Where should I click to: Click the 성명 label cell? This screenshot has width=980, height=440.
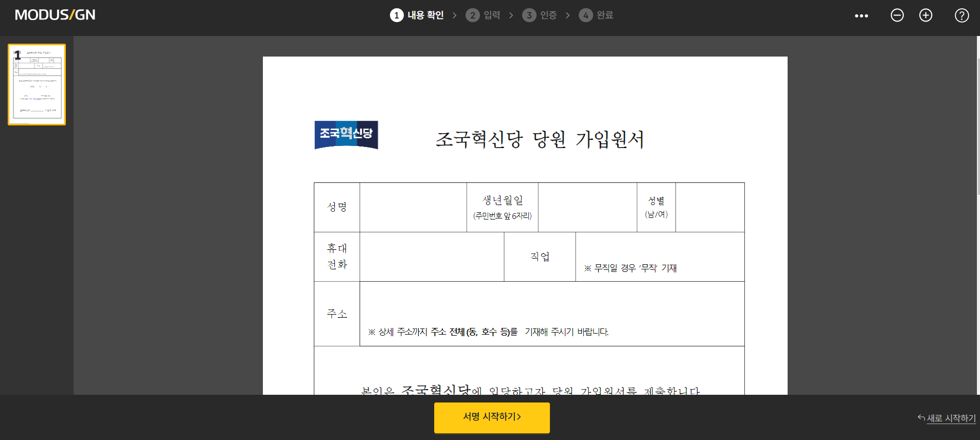point(337,207)
